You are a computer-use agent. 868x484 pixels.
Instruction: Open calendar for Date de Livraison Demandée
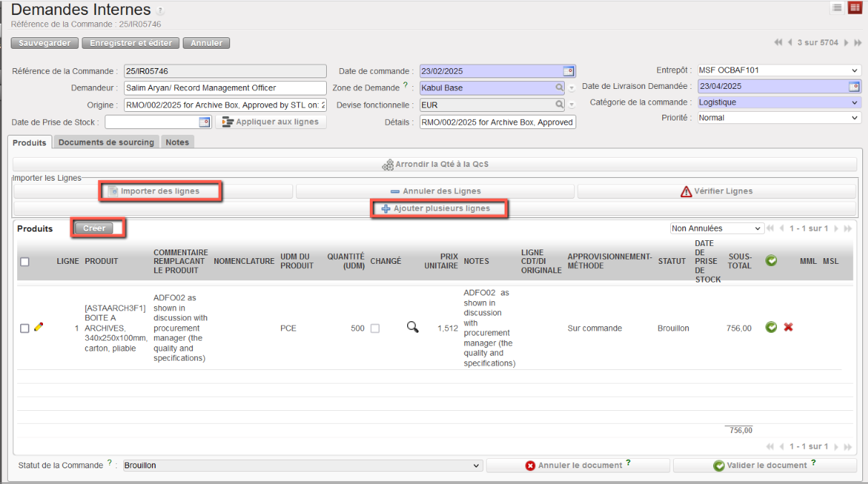pyautogui.click(x=854, y=87)
